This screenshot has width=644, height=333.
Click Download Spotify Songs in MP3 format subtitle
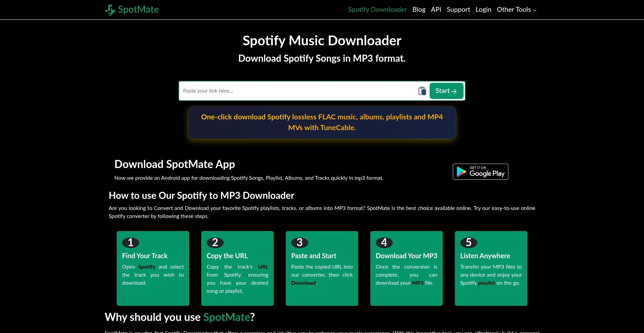[322, 58]
